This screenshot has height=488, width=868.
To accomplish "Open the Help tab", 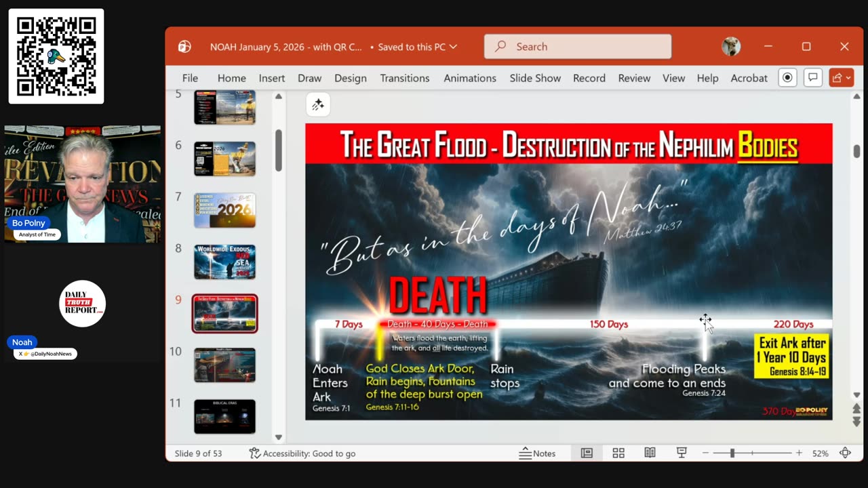I will [x=707, y=78].
